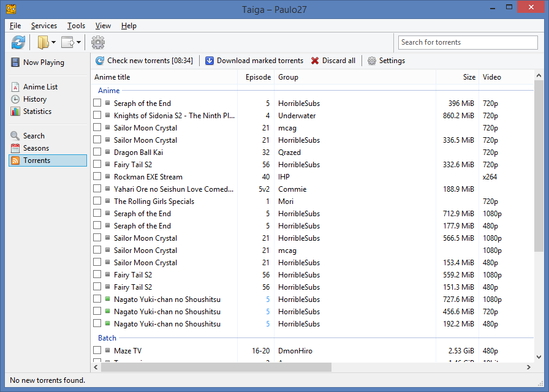Viewport: 549px width, 392px height.
Task: Click gray status square for Knights of Sidonia S2
Action: pyautogui.click(x=107, y=115)
